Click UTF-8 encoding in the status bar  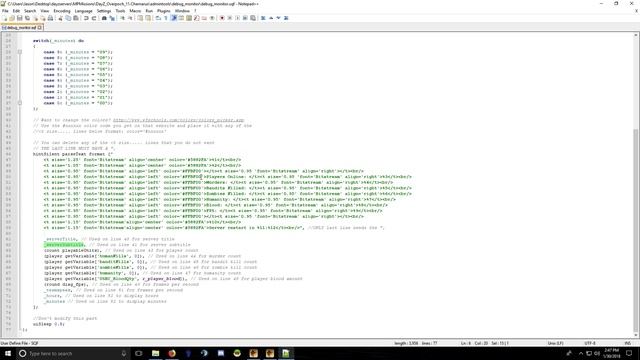590,343
